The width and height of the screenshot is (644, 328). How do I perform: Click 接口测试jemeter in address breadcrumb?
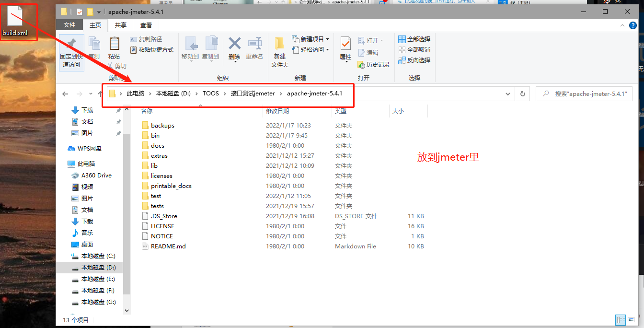coord(253,94)
